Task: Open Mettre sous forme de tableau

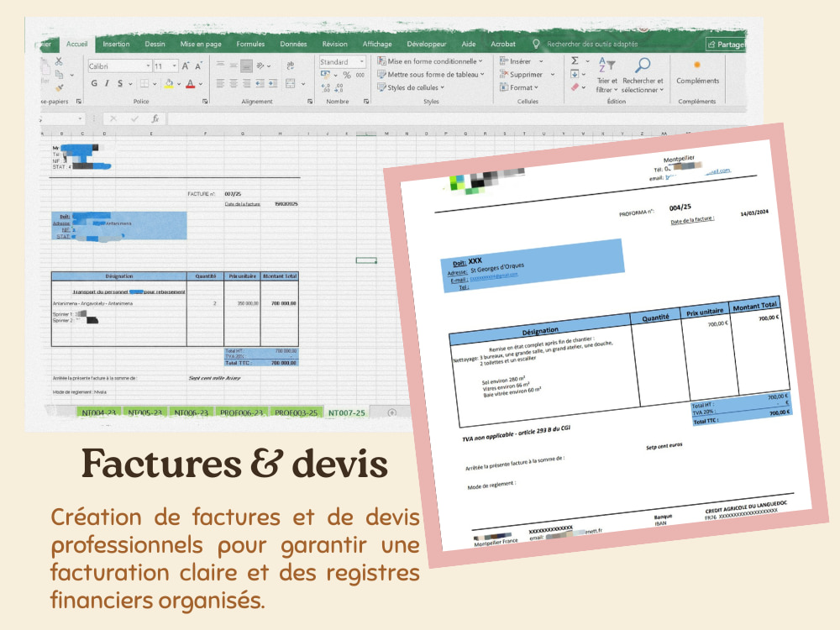Action: (x=431, y=75)
